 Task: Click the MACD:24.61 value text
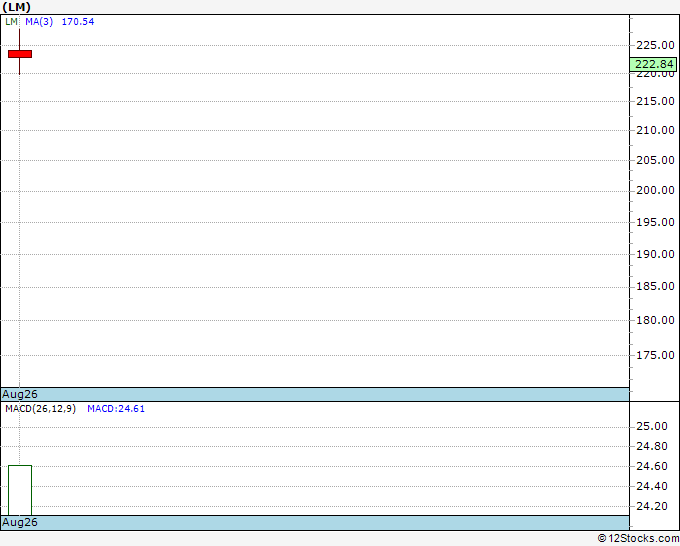point(116,409)
